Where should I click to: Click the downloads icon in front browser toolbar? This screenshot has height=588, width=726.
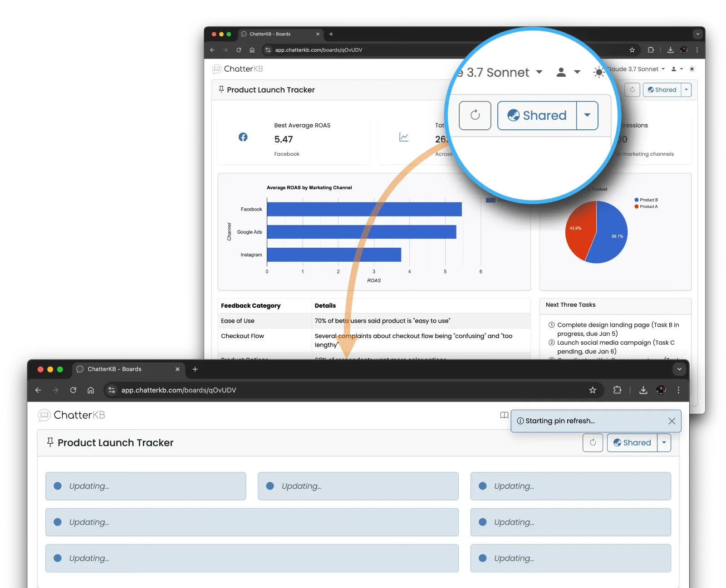643,390
